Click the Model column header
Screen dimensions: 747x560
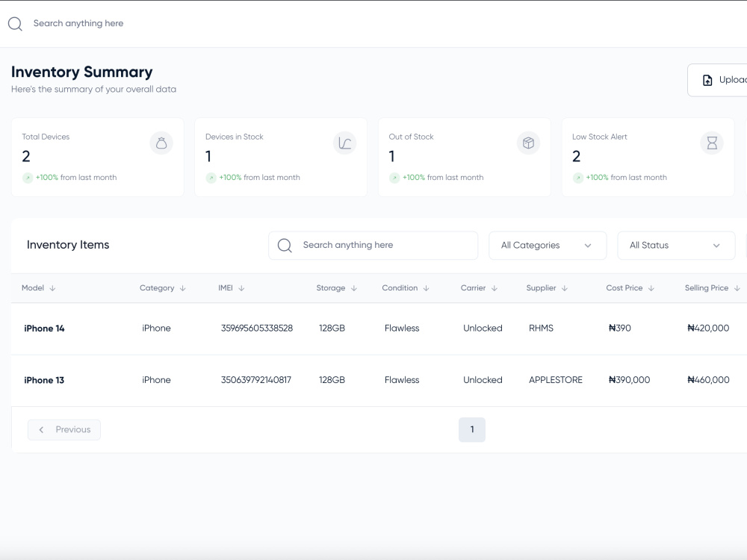(33, 288)
